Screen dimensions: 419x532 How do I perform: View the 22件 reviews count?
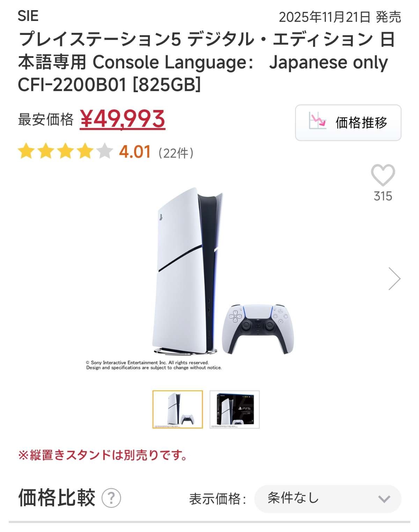[176, 153]
